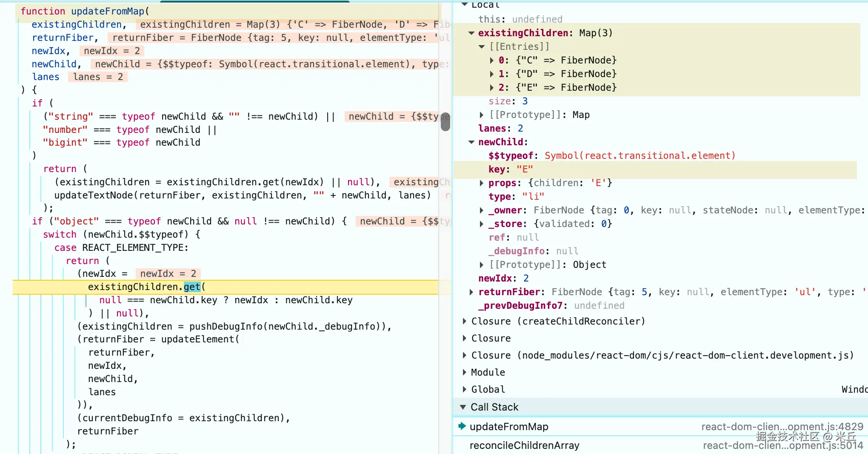Expand entry 1 "D" => FiberNode
The image size is (868, 454).
click(x=492, y=74)
